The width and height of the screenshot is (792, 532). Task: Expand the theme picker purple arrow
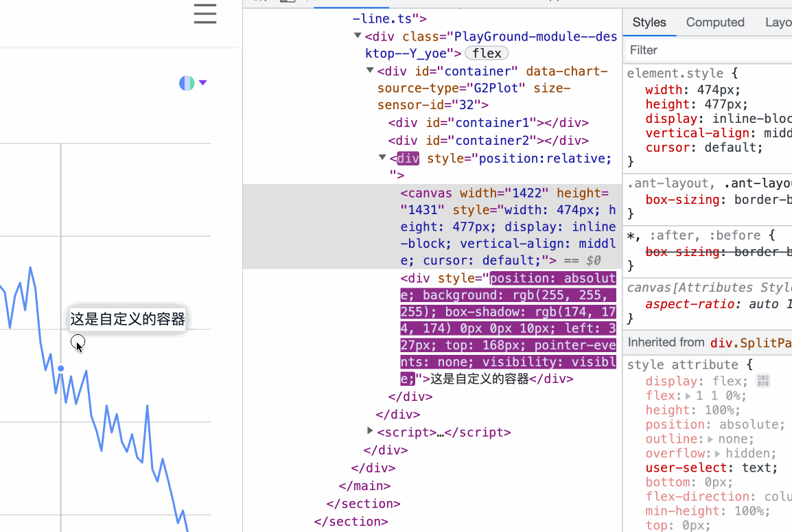(x=202, y=82)
